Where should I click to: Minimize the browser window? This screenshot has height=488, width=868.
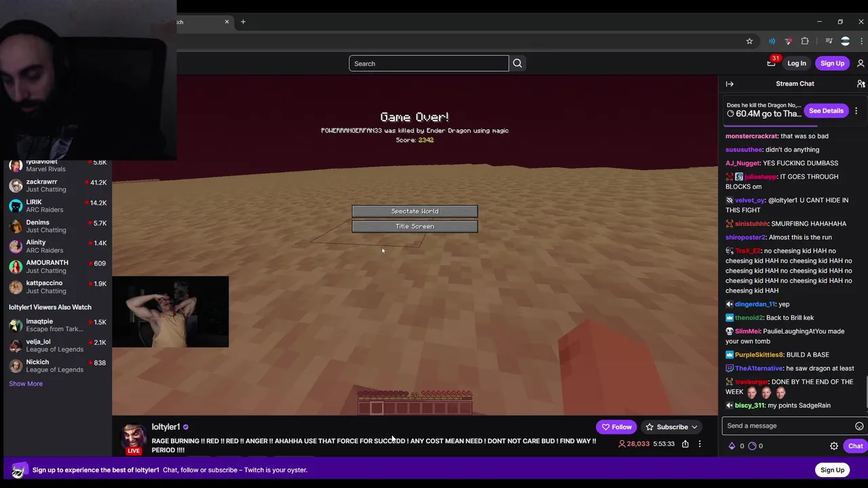click(x=819, y=22)
